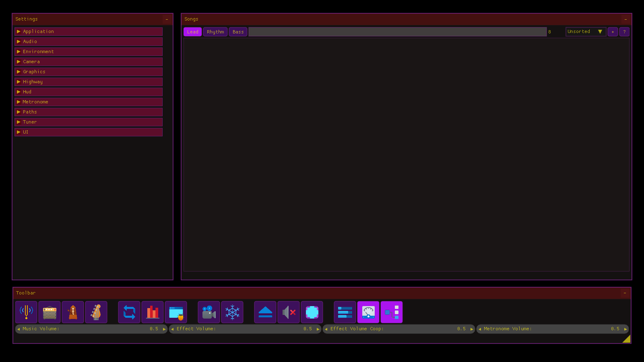Click the loop arrows icon

pos(129,312)
